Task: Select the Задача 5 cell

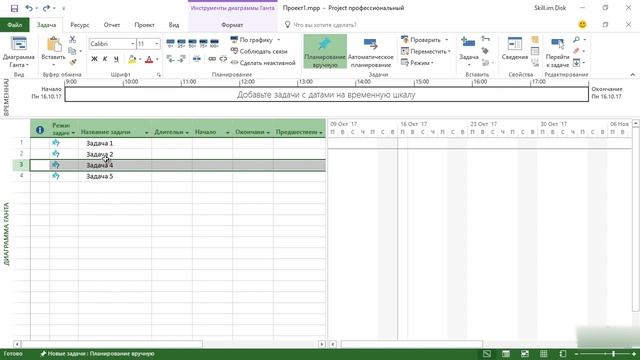Action: [x=115, y=176]
